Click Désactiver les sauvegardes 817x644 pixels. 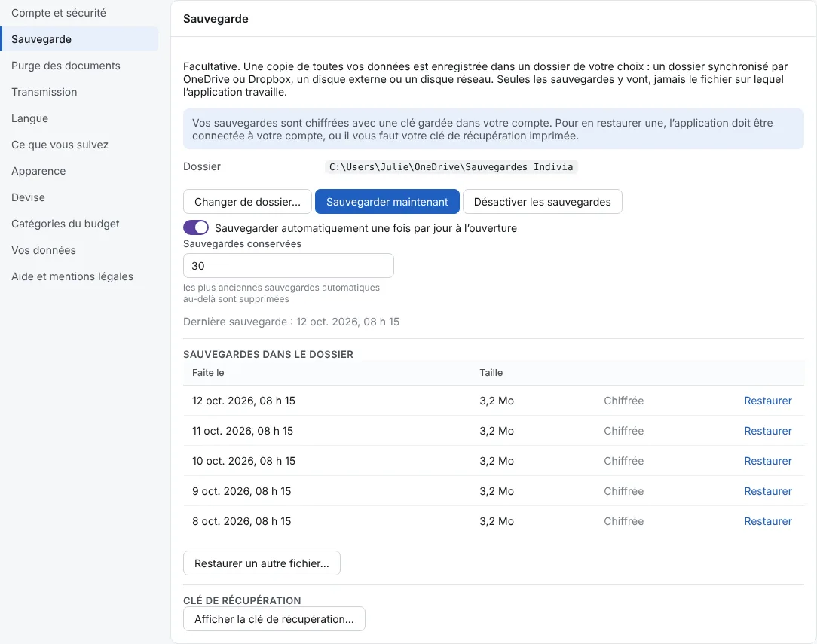543,201
